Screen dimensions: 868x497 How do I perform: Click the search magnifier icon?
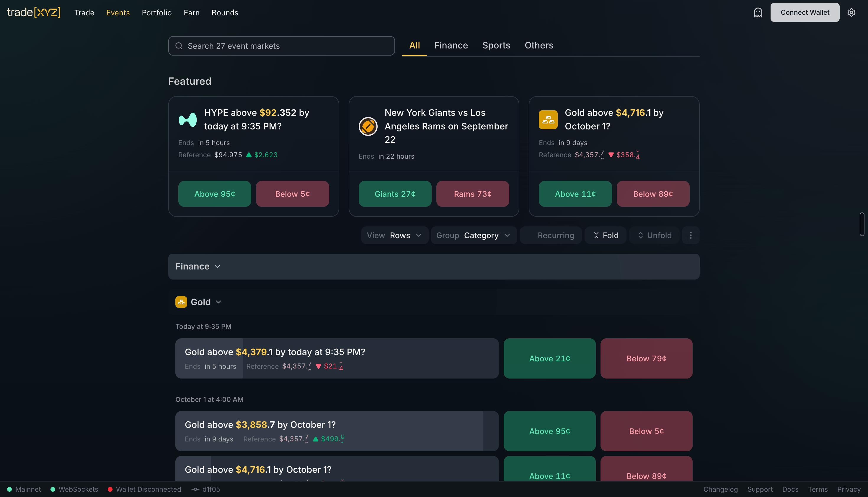tap(179, 46)
